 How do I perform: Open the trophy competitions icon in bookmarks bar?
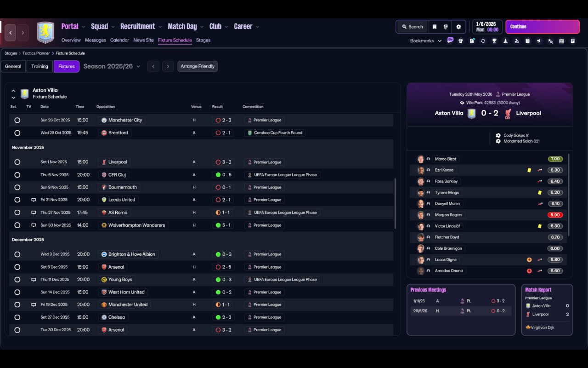coord(494,41)
